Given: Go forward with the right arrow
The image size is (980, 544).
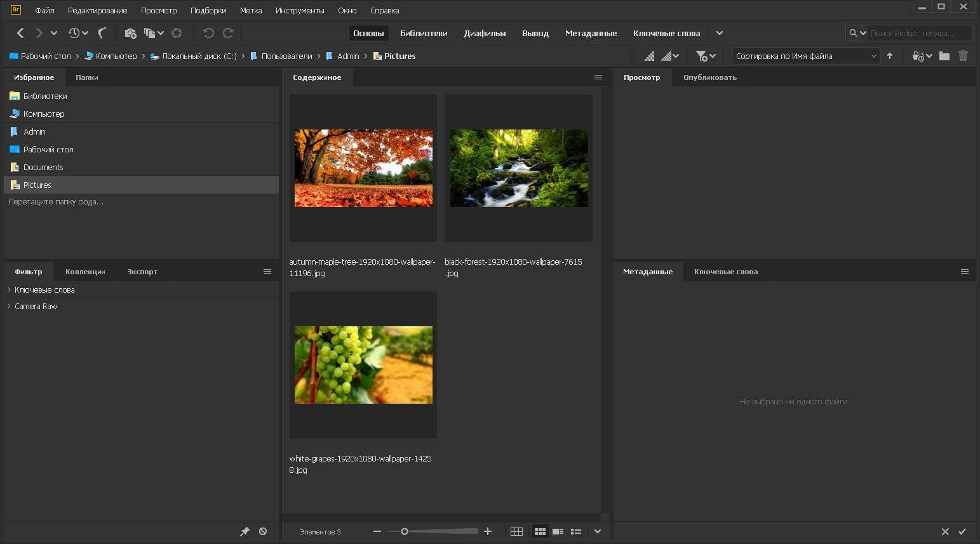Looking at the screenshot, I should 39,33.
